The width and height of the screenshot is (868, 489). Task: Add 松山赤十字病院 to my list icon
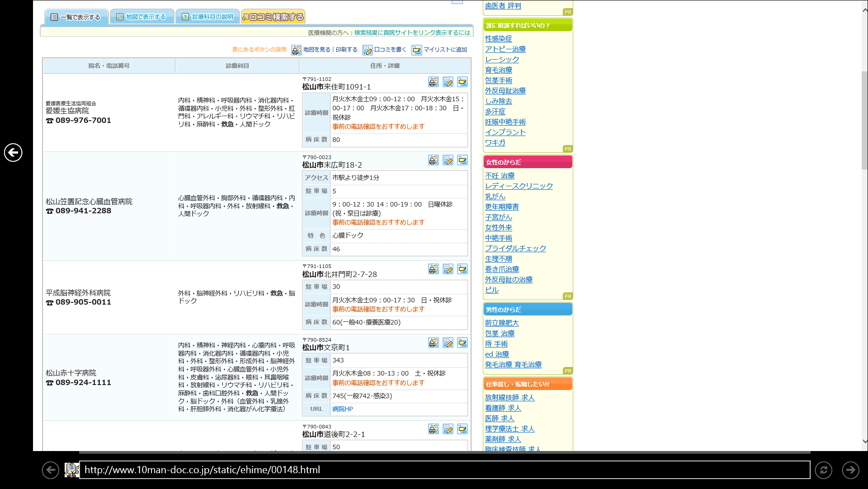click(462, 343)
